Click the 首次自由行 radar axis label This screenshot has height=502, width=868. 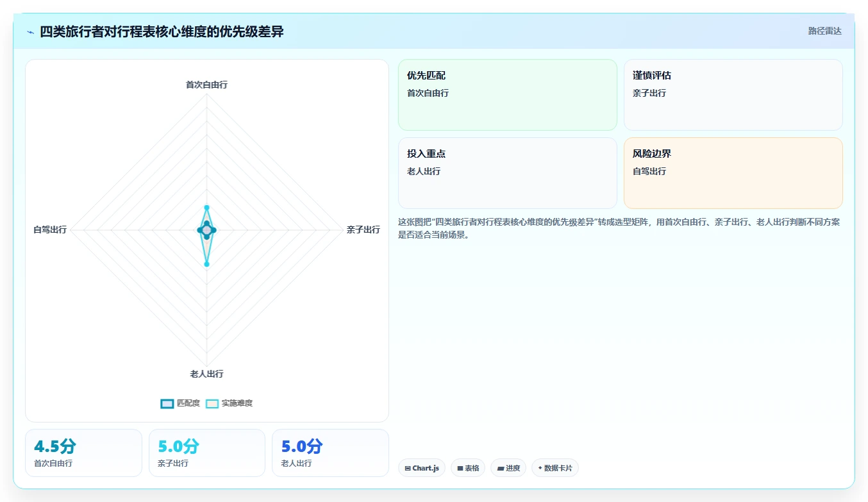tap(206, 85)
